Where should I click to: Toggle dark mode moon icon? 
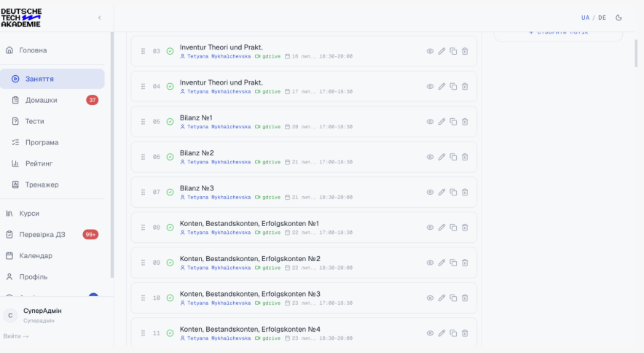click(619, 18)
